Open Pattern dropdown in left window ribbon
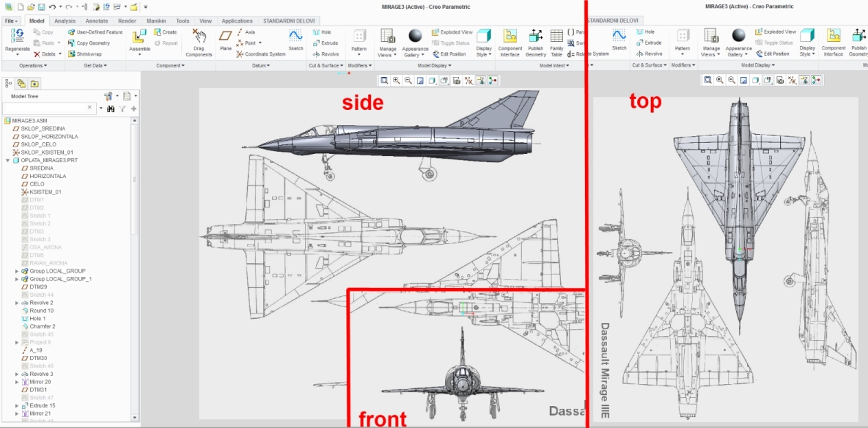The image size is (868, 428). tap(359, 55)
